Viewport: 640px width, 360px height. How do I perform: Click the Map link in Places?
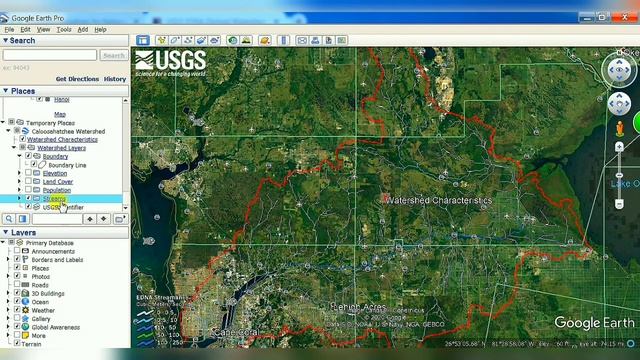point(60,114)
